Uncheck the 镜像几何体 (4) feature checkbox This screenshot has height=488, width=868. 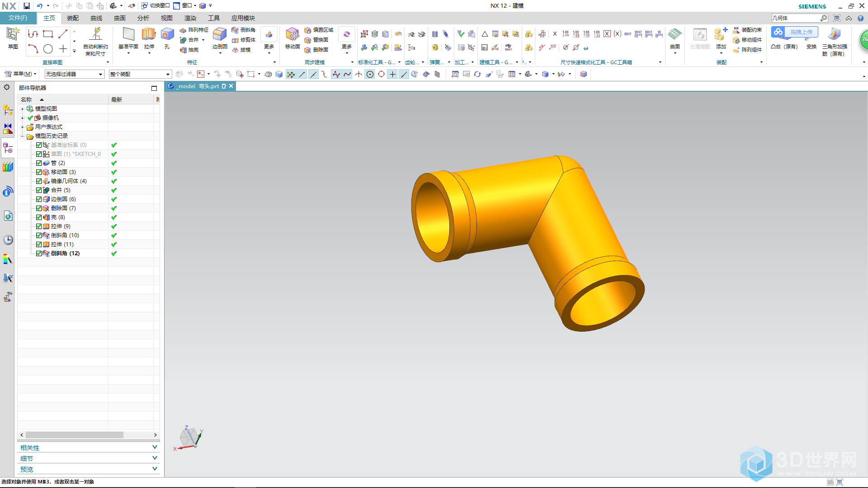pos(39,181)
